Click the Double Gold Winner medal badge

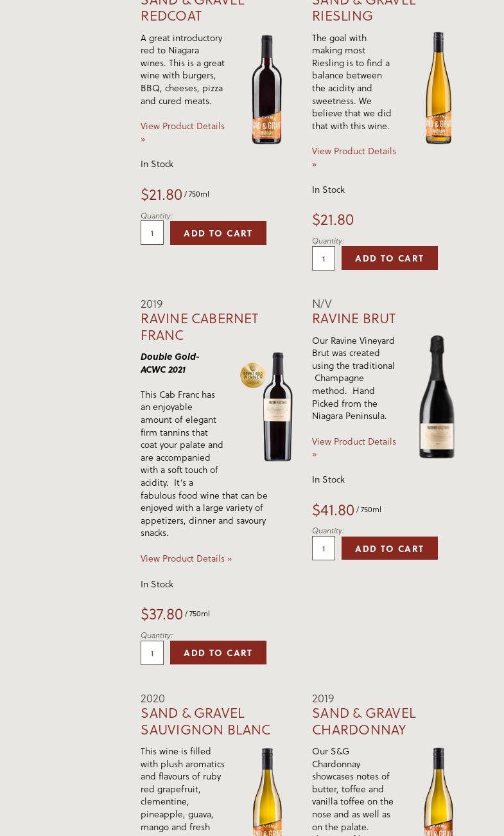pyautogui.click(x=252, y=375)
